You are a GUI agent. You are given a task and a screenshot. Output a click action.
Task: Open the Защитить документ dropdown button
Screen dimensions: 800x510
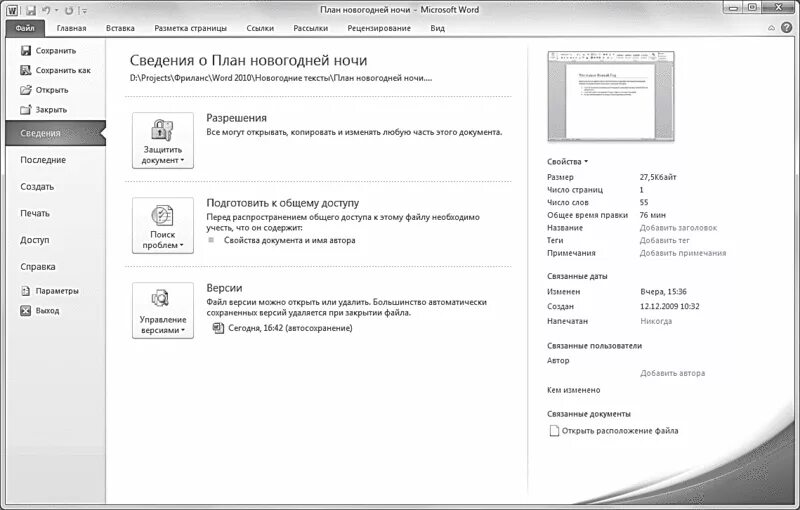(x=163, y=140)
